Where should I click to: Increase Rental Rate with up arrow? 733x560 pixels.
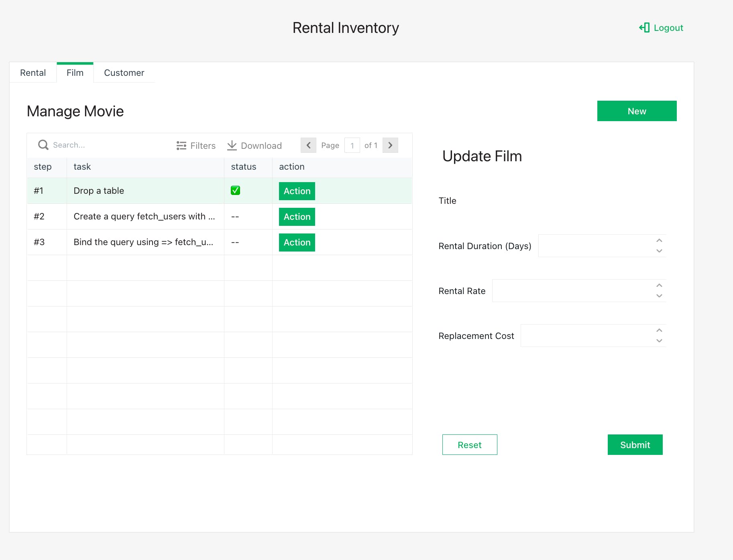659,286
